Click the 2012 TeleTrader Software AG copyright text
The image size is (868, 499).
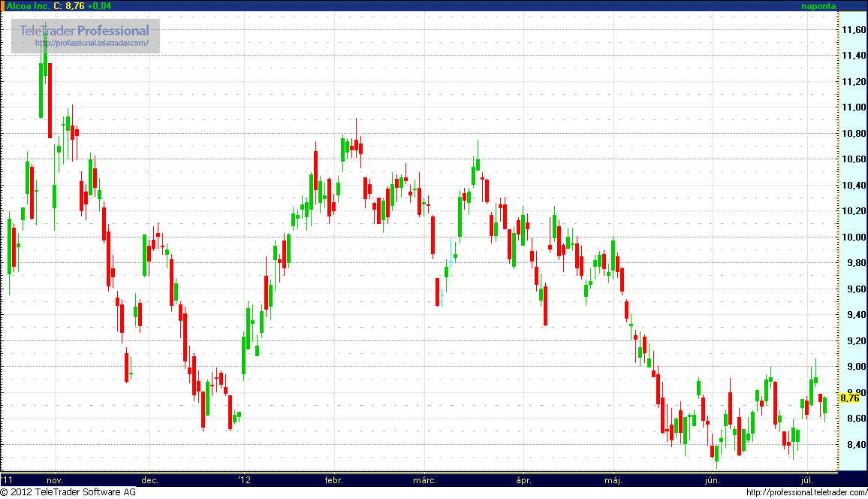68,491
